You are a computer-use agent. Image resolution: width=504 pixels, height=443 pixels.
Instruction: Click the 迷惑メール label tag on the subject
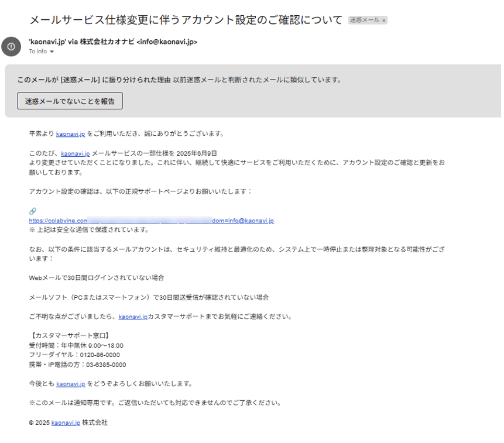coord(365,19)
